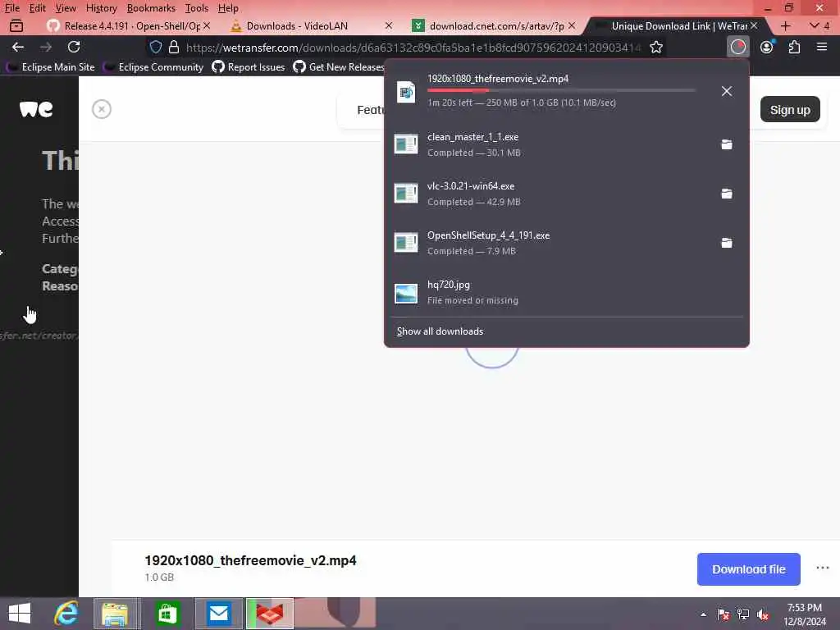Open the Bookmarks menu
Screen dimensions: 840x630
151,8
